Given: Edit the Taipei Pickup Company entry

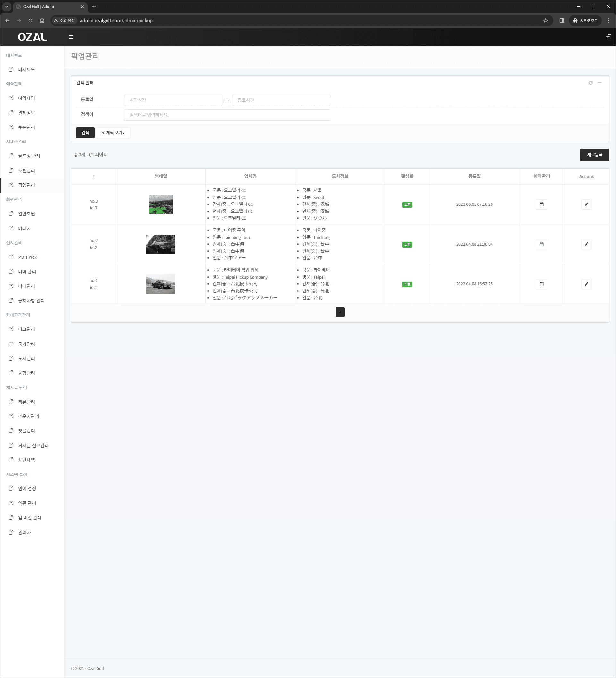Looking at the screenshot, I should coord(586,284).
